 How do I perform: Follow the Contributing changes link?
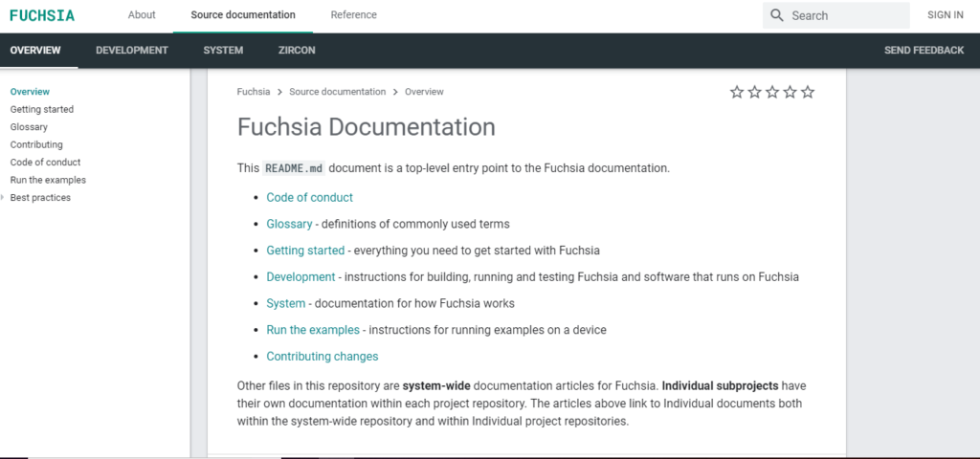point(322,357)
